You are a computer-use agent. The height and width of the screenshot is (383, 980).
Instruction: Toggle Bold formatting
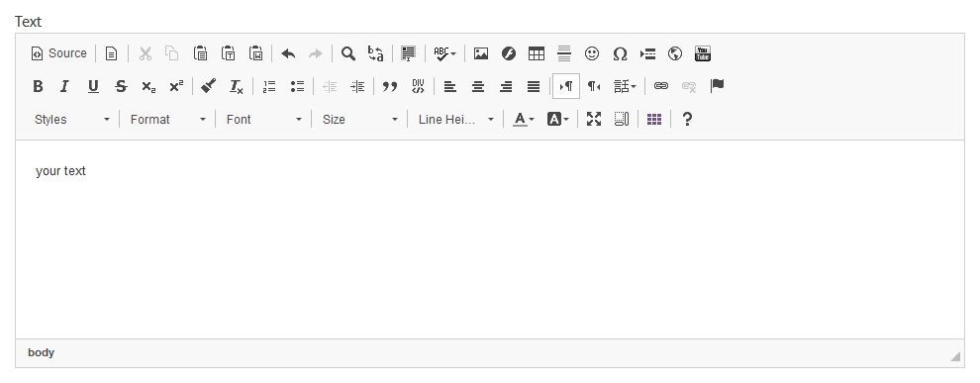click(38, 86)
